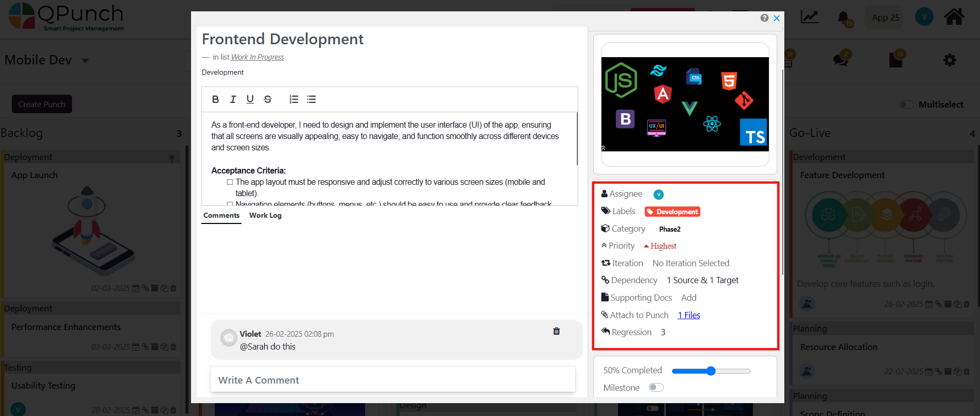The image size is (980, 416).
Task: Switch to the Comments tab
Action: pos(221,216)
